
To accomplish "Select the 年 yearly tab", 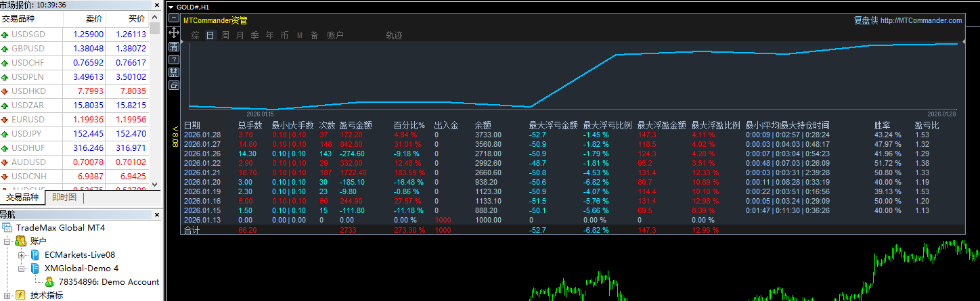I will [269, 35].
